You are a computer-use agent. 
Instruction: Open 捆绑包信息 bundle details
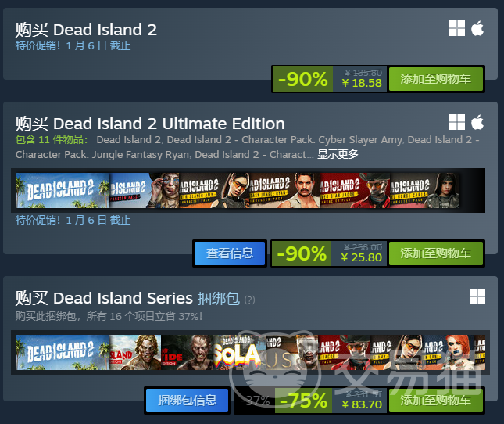[x=187, y=401]
